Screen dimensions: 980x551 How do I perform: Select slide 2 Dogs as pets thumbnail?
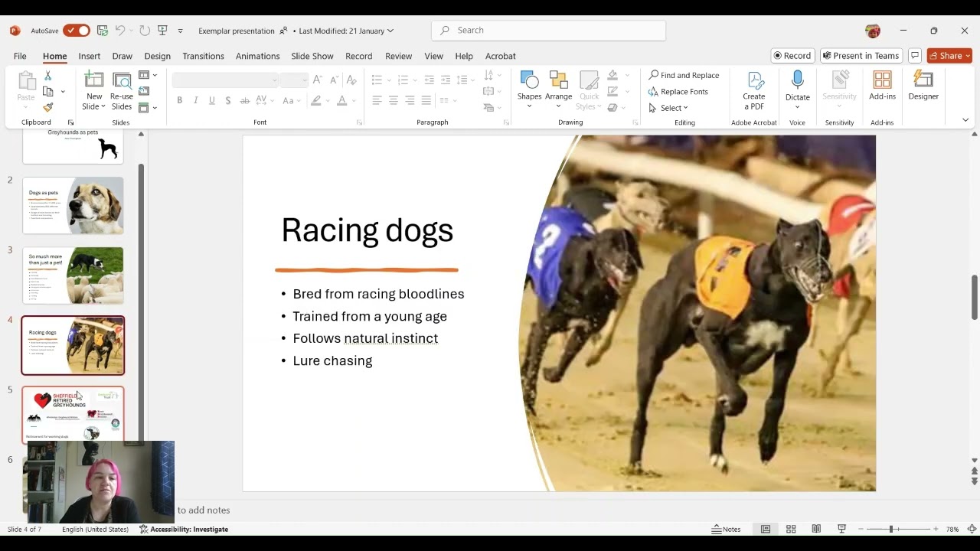coord(73,205)
